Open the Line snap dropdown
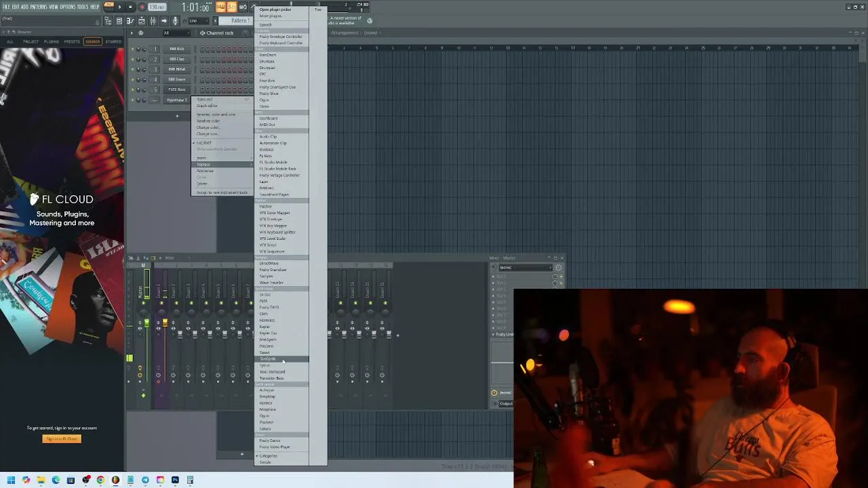This screenshot has width=868, height=488. click(197, 21)
